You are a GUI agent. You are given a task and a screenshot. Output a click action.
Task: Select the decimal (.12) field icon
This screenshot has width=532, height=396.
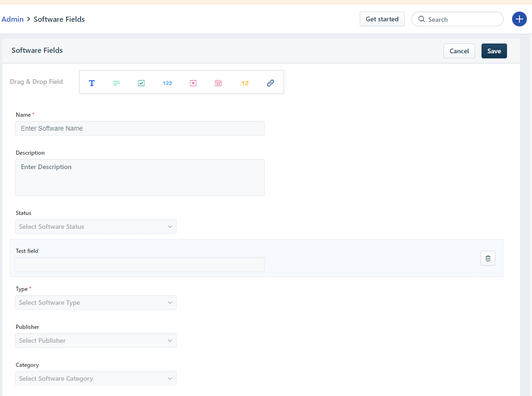click(x=244, y=83)
